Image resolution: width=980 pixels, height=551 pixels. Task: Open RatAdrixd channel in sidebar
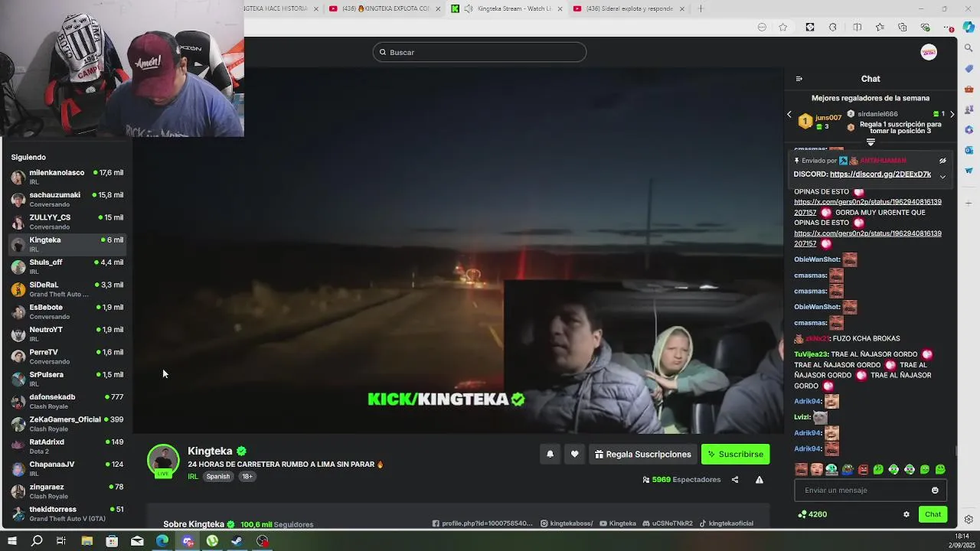tap(67, 446)
